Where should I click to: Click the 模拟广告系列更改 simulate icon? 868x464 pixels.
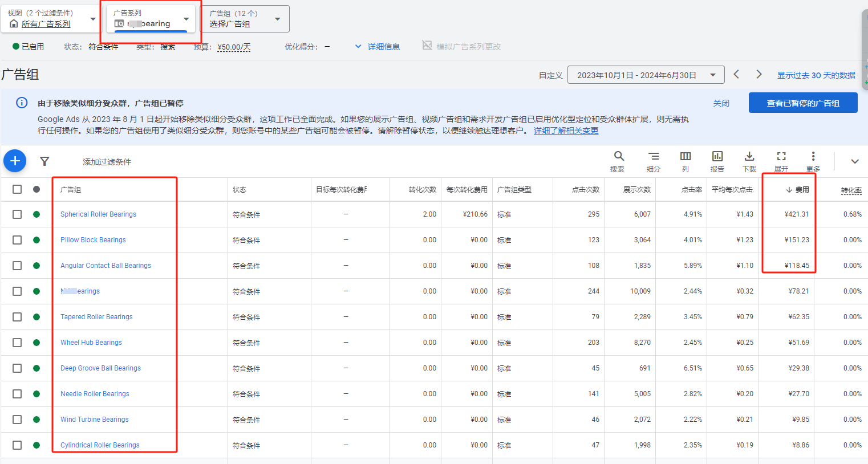tap(427, 46)
